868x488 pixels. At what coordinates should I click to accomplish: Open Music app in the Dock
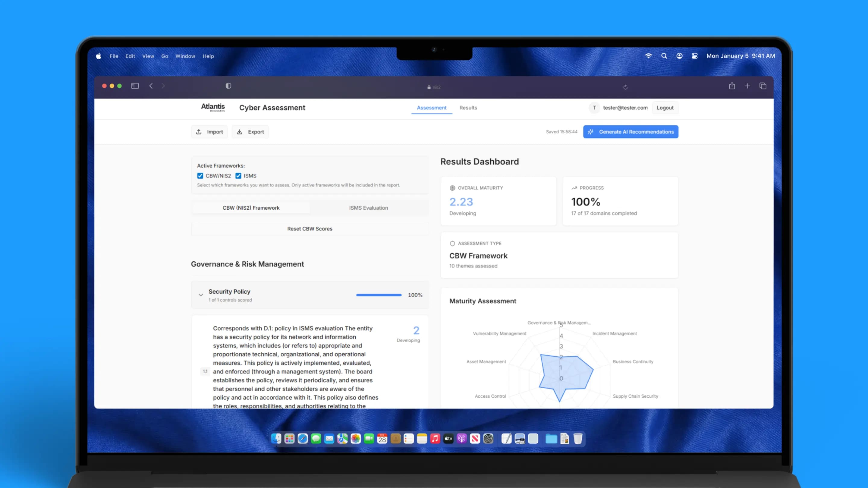point(435,439)
